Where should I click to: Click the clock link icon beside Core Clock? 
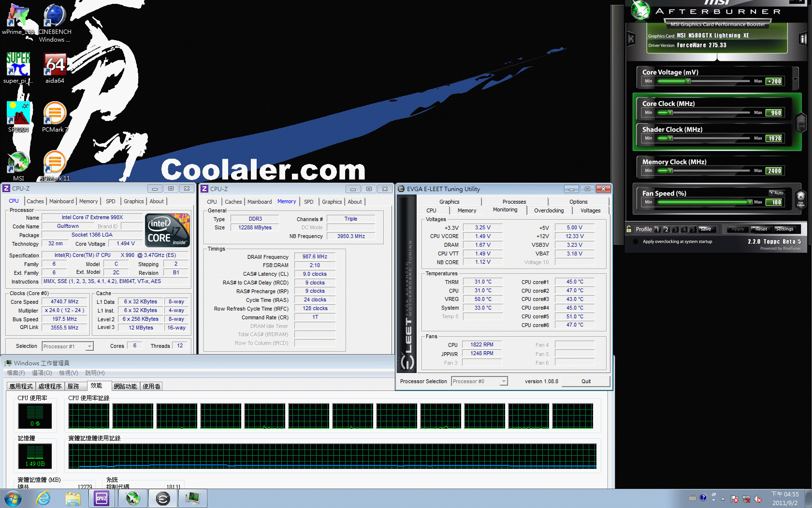coord(801,121)
